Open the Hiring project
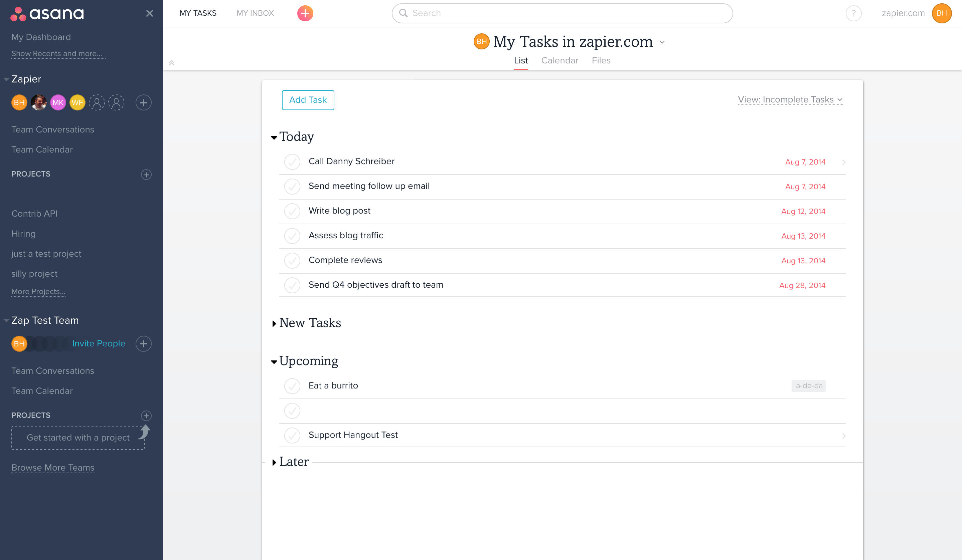This screenshot has width=962, height=560. pos(23,234)
